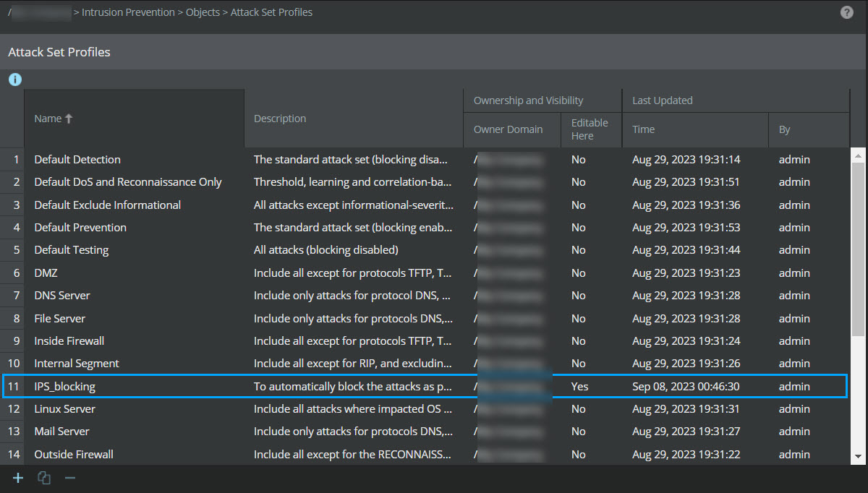This screenshot has height=493, width=868.
Task: Click the blue information icon
Action: 14,80
